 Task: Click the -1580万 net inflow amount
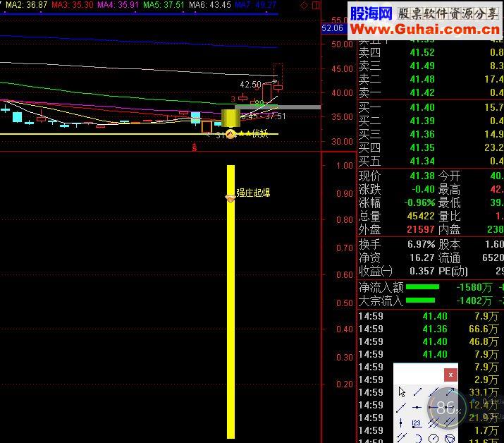[x=474, y=287]
